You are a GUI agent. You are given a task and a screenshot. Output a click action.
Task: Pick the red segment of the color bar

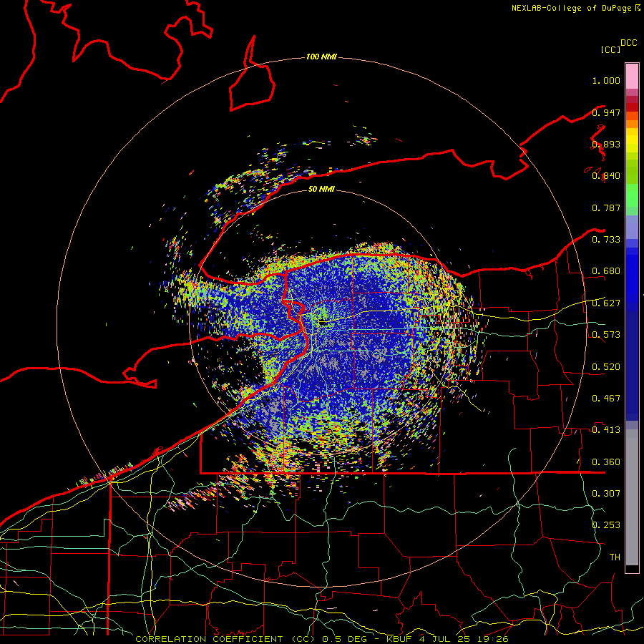pos(632,107)
